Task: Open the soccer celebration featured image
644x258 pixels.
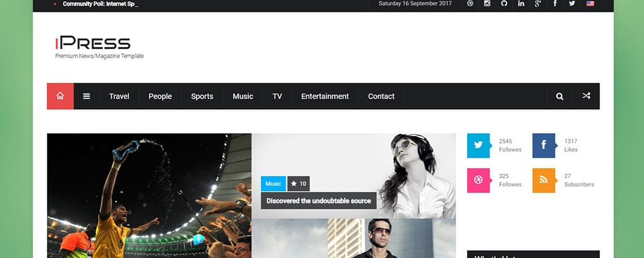Action: 149,195
